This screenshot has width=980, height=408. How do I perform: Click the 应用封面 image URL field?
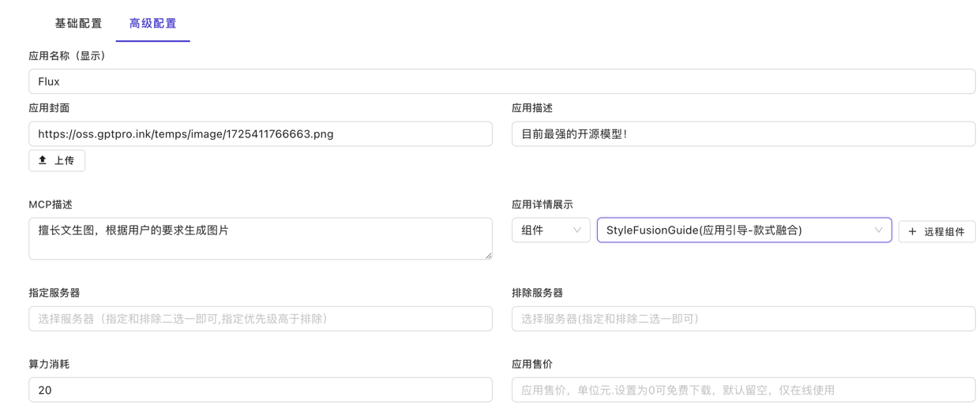(261, 134)
